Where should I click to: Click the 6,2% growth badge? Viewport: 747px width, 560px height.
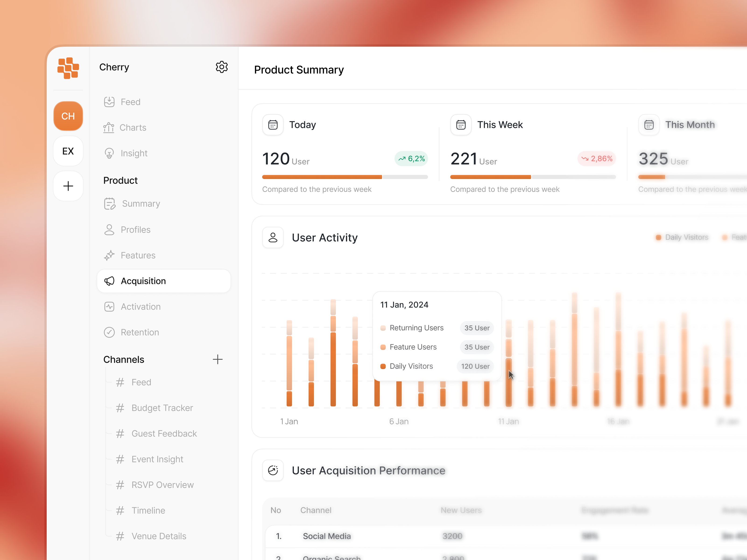point(411,159)
